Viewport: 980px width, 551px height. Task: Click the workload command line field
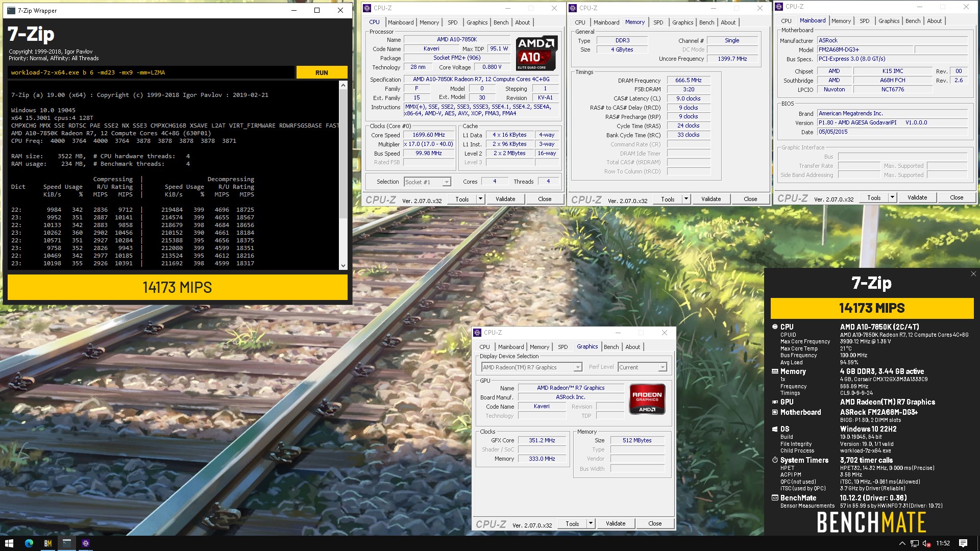click(x=151, y=72)
